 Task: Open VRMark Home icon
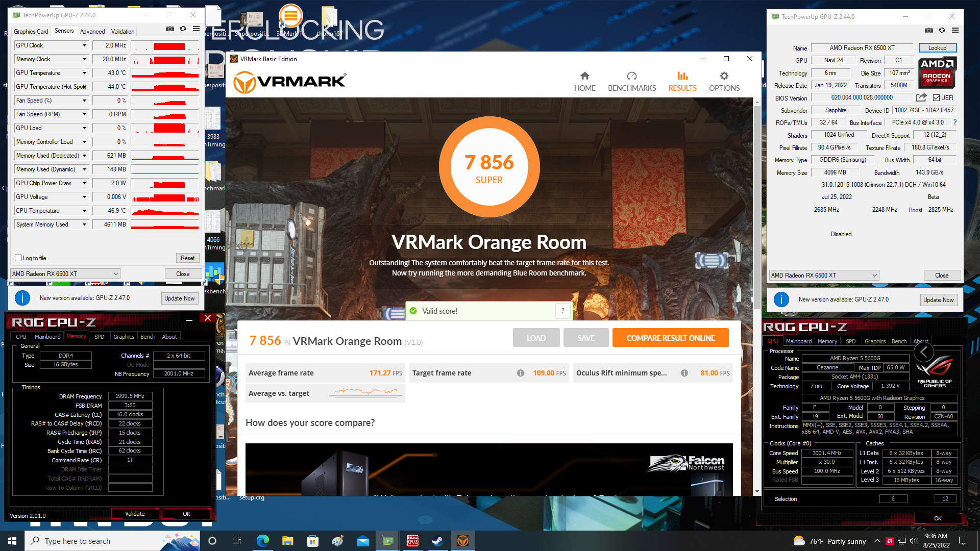(x=584, y=76)
